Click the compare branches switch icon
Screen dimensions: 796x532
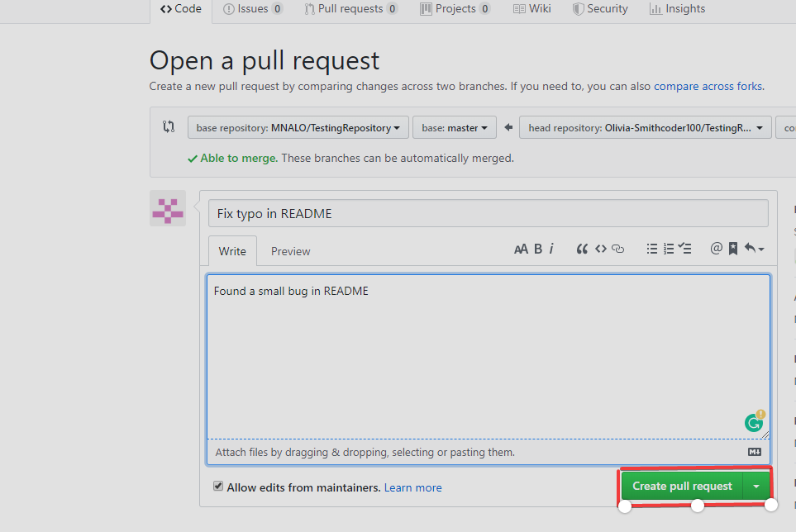tap(169, 126)
